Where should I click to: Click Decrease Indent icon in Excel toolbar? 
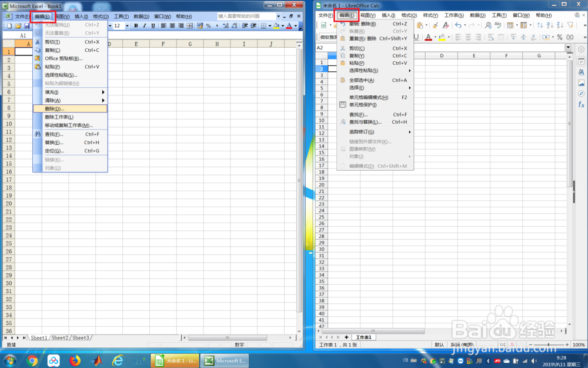pos(245,26)
